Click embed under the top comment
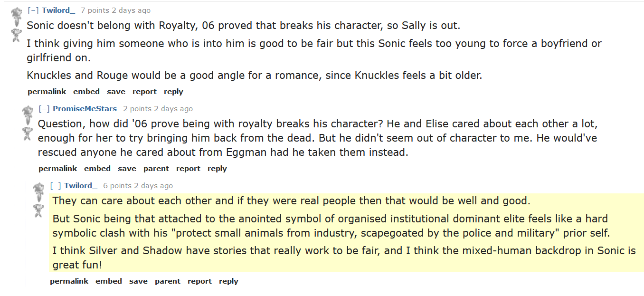This screenshot has width=644, height=296. (86, 92)
